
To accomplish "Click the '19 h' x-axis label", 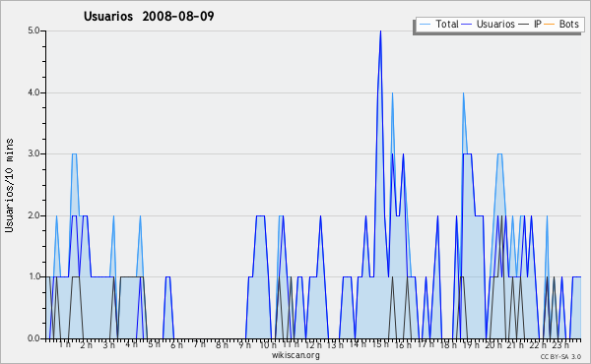I will point(471,344).
